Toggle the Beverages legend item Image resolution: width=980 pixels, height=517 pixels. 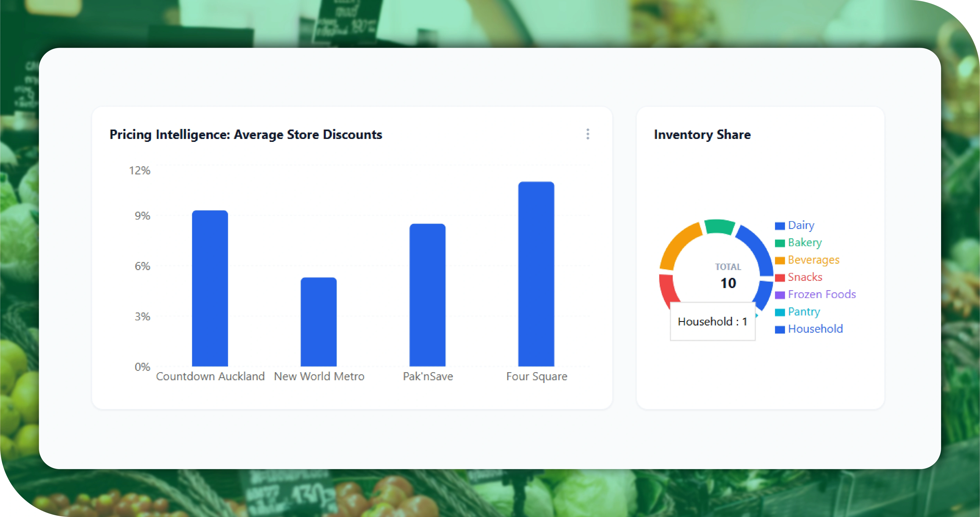(813, 260)
